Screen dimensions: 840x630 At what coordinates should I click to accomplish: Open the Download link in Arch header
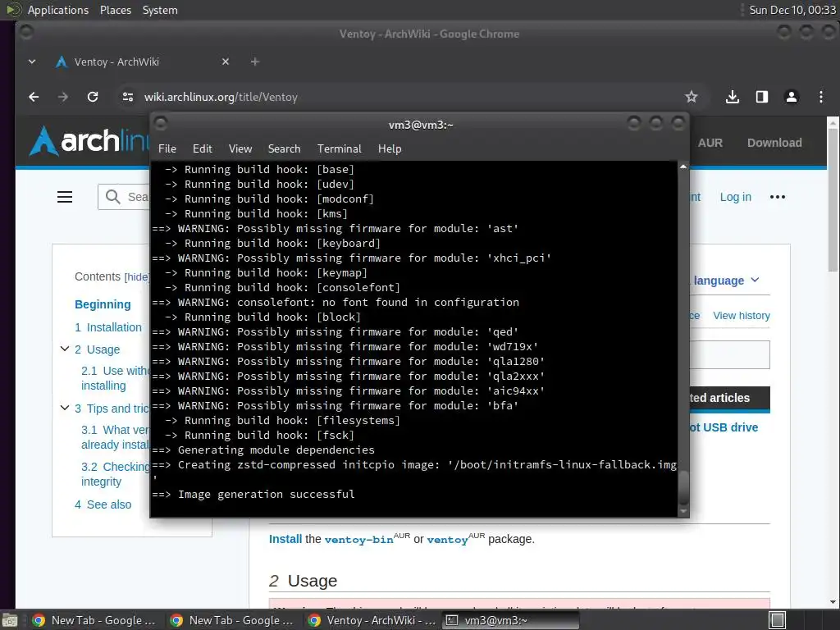(774, 143)
